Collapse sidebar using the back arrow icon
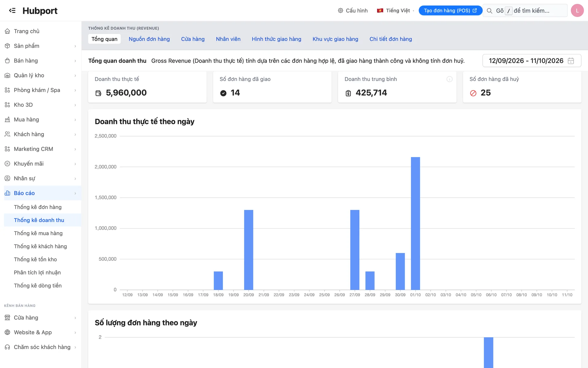The height and width of the screenshot is (368, 588). (12, 10)
